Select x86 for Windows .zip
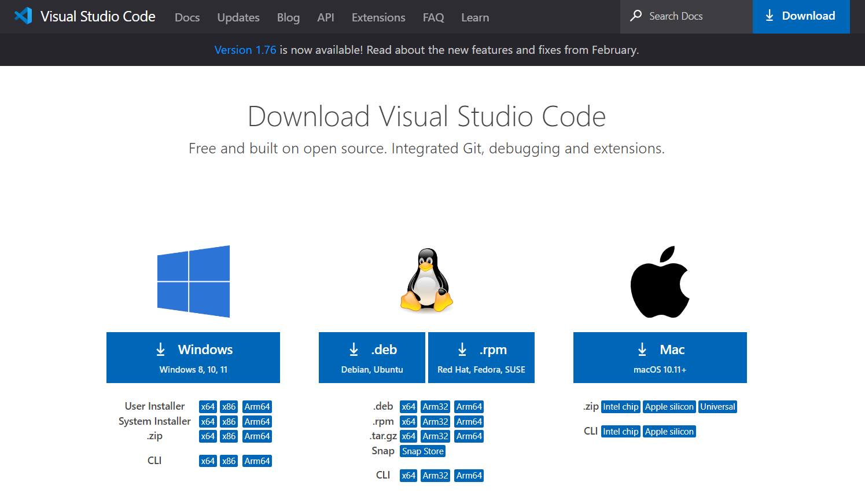The image size is (865, 504). pos(229,436)
